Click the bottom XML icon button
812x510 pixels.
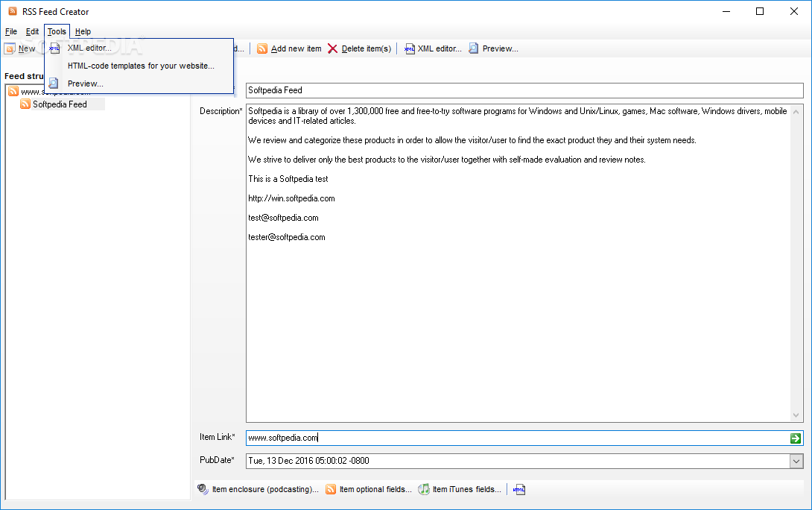point(519,489)
